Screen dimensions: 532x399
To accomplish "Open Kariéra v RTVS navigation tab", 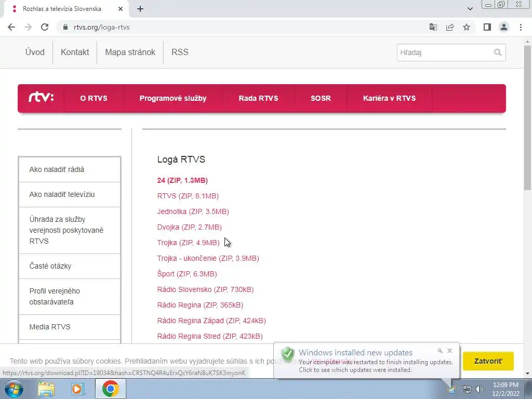I will pos(389,98).
